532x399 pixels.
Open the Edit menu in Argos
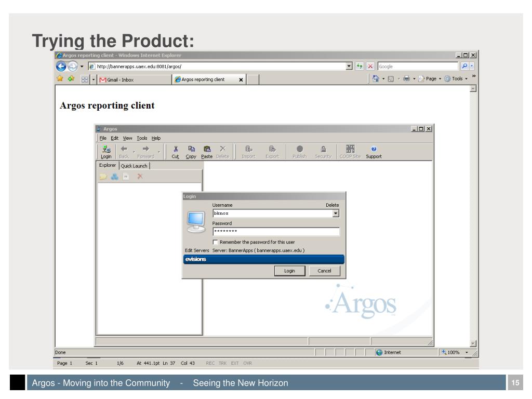[x=115, y=138]
